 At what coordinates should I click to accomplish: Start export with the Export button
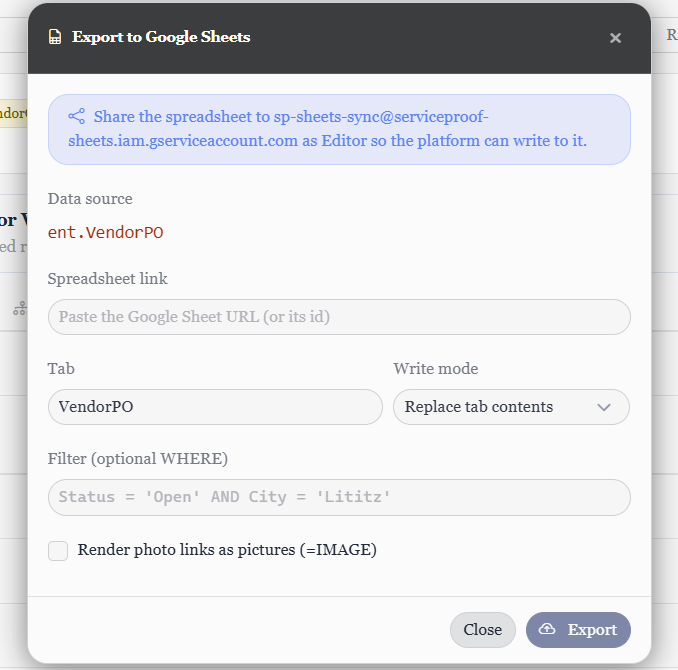click(578, 630)
